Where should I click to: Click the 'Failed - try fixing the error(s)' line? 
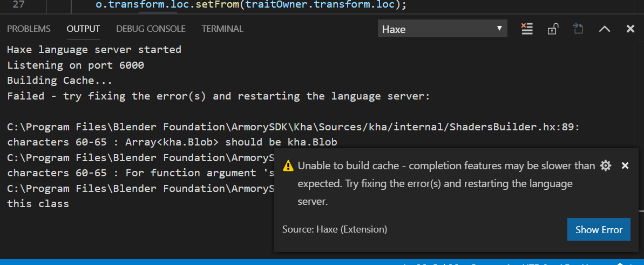(x=218, y=96)
